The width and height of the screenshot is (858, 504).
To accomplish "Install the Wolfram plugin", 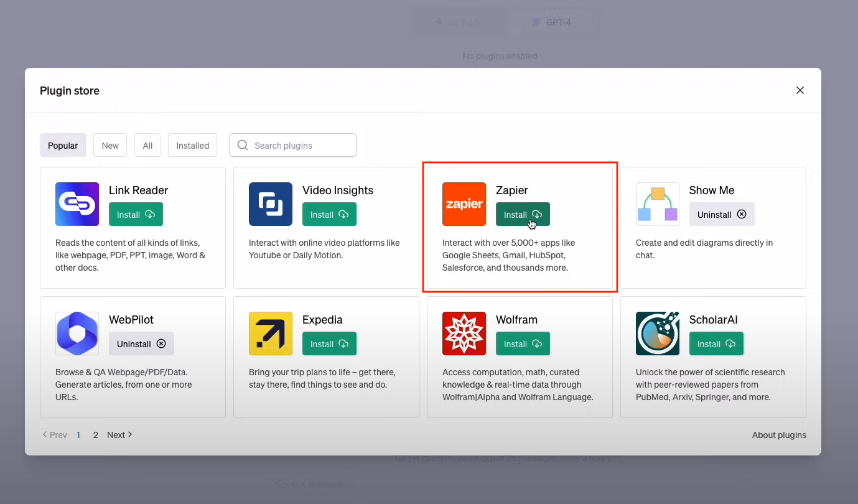I will click(523, 343).
